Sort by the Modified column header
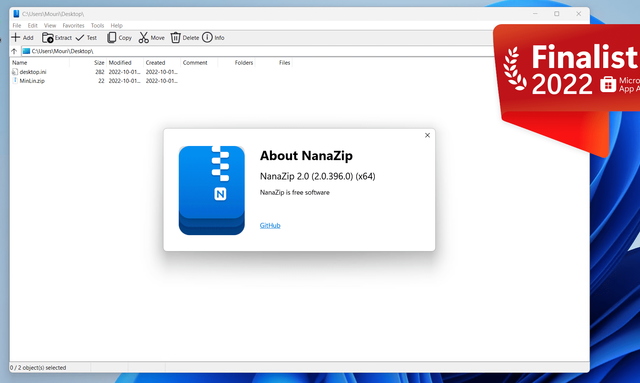This screenshot has height=383, width=640. (x=125, y=62)
